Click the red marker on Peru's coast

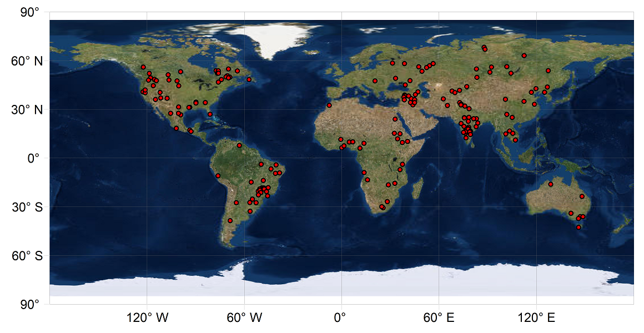coord(218,176)
